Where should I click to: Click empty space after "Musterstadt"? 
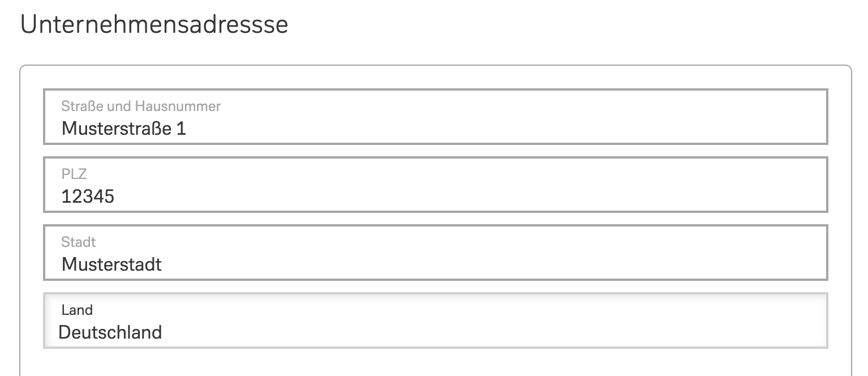pos(481,264)
